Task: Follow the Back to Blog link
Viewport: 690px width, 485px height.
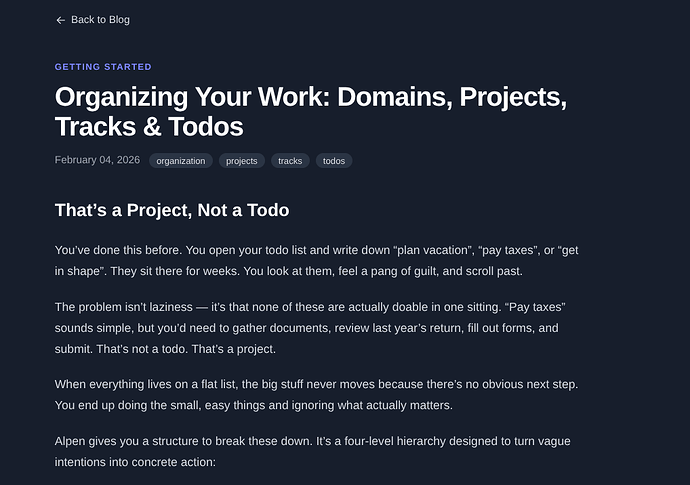Action: [x=99, y=20]
